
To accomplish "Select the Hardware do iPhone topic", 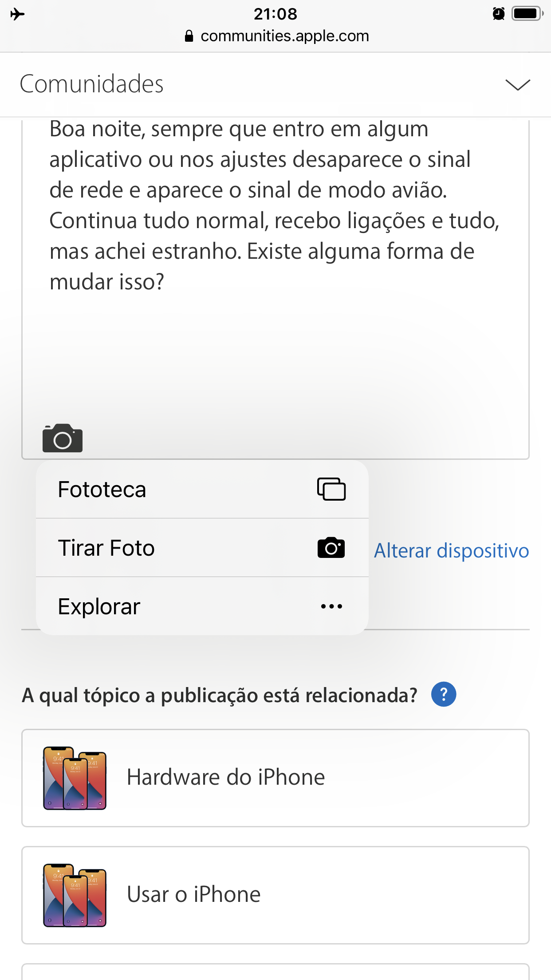I will (275, 778).
